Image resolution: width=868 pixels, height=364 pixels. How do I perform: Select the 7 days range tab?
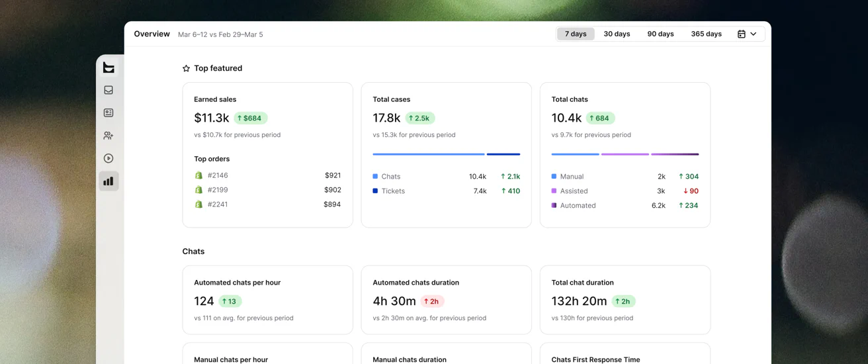[576, 34]
